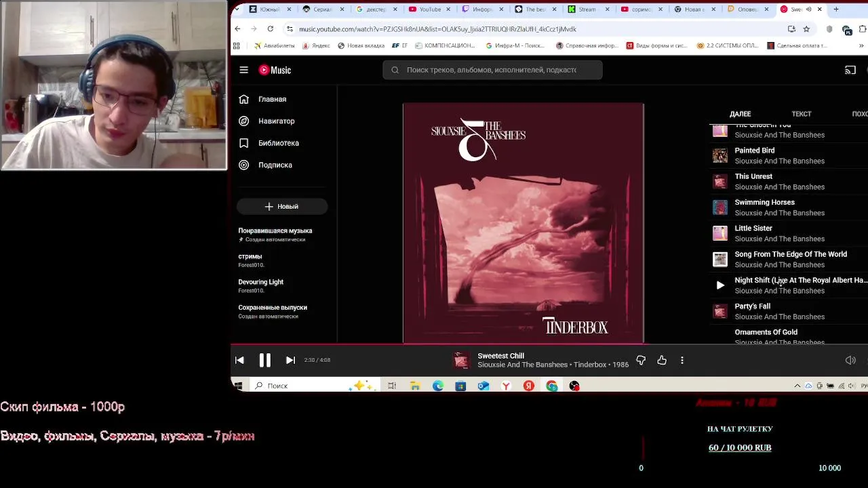The height and width of the screenshot is (488, 868).
Task: Click the song progress bar
Action: (549, 344)
